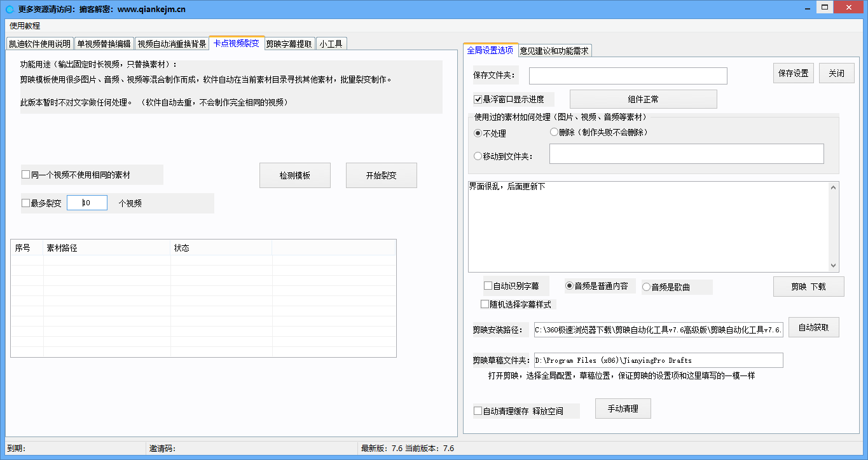
Task: Click 自动获取 next to install path
Action: click(x=813, y=327)
